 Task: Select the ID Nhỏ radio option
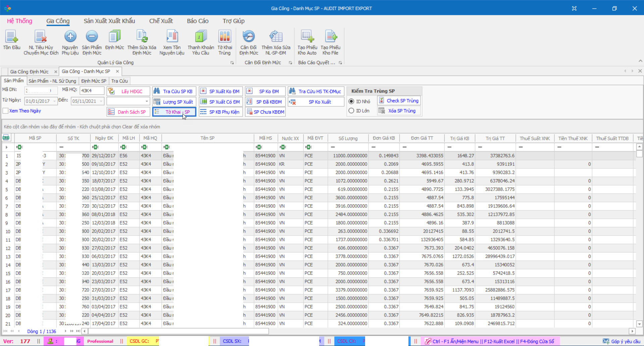click(351, 101)
